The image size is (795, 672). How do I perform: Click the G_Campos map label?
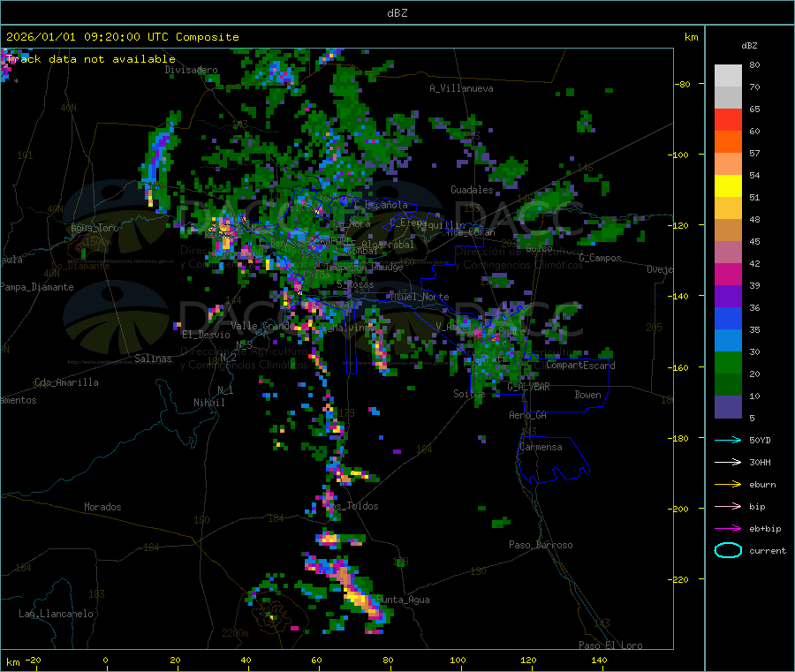coord(600,258)
